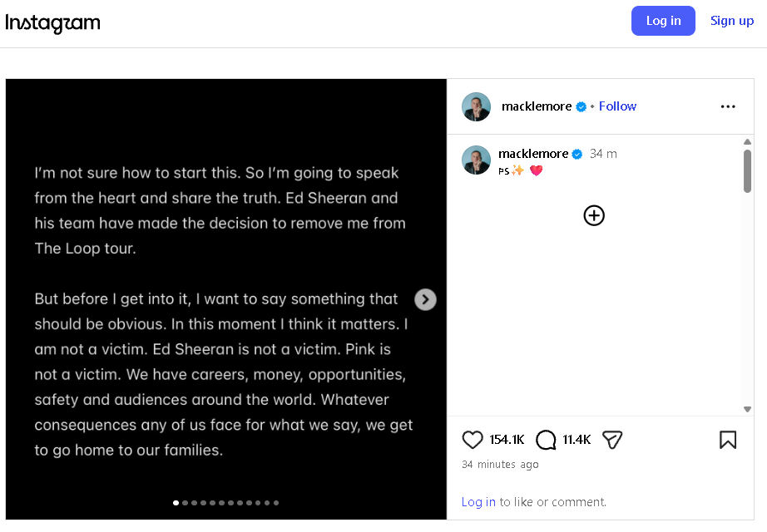This screenshot has height=532, width=767.
Task: Open the Sign up link
Action: [x=732, y=21]
